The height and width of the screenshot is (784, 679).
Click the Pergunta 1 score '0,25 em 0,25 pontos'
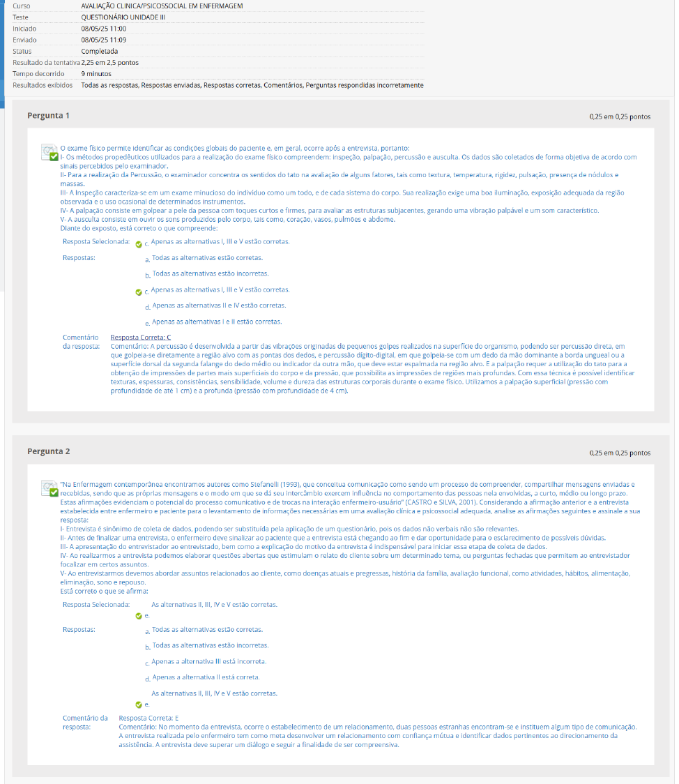(x=619, y=116)
